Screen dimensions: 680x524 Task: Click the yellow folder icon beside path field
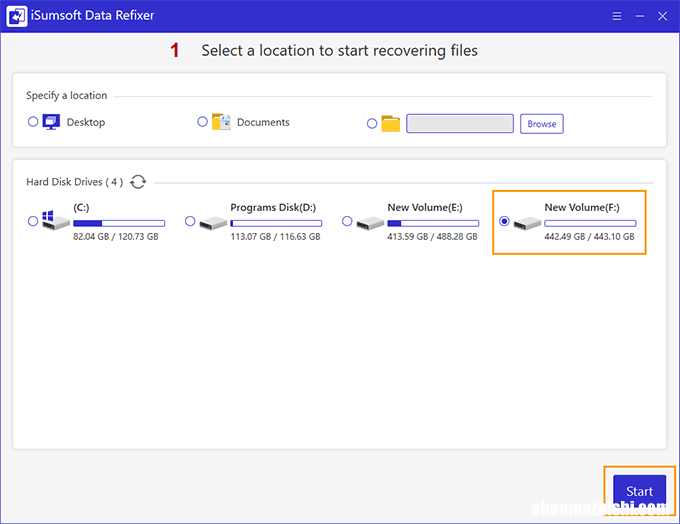click(x=390, y=124)
